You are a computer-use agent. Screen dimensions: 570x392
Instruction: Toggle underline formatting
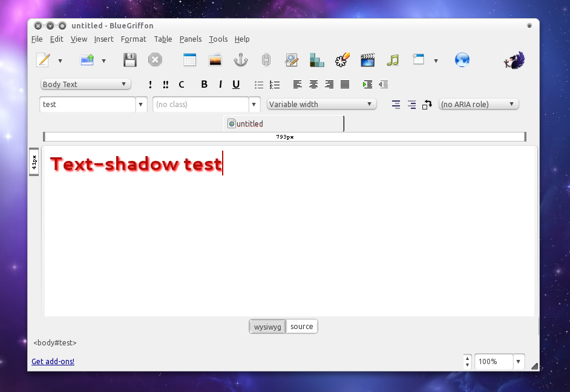click(236, 84)
